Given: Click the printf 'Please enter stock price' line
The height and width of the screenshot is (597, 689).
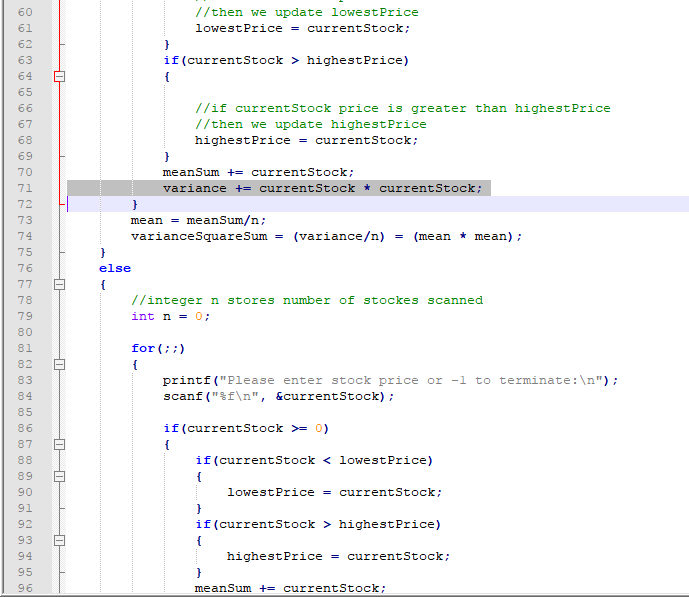Looking at the screenshot, I should click(390, 380).
